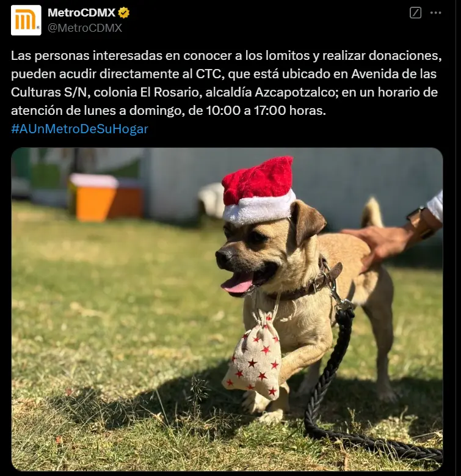The width and height of the screenshot is (461, 476).
Task: Click the gold verified badge beside MetroCDMX
Action: click(x=124, y=13)
